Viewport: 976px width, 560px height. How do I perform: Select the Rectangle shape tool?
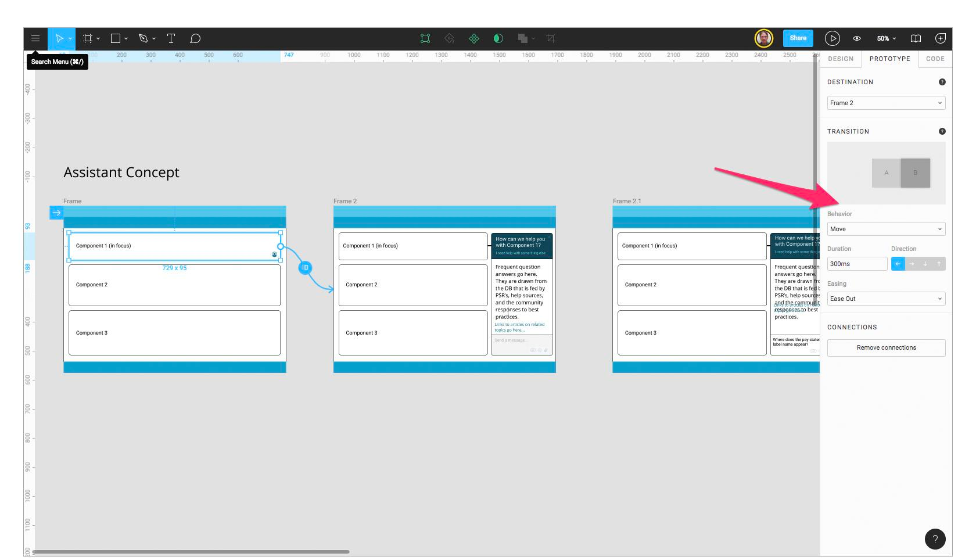point(116,38)
